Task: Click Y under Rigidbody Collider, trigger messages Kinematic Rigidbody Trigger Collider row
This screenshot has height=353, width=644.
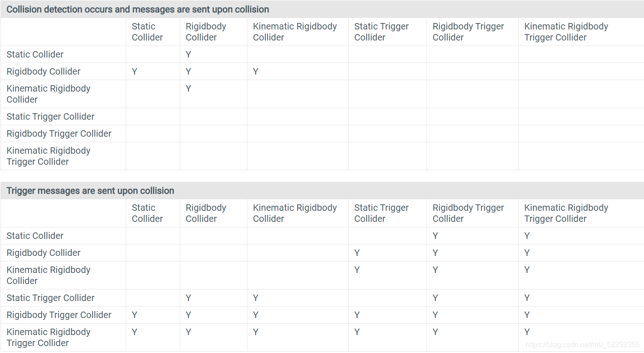Action: click(x=188, y=332)
